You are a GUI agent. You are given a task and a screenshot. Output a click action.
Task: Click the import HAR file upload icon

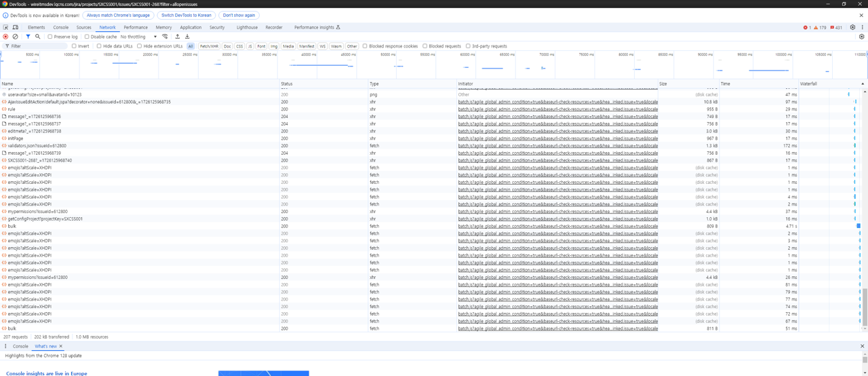(178, 37)
